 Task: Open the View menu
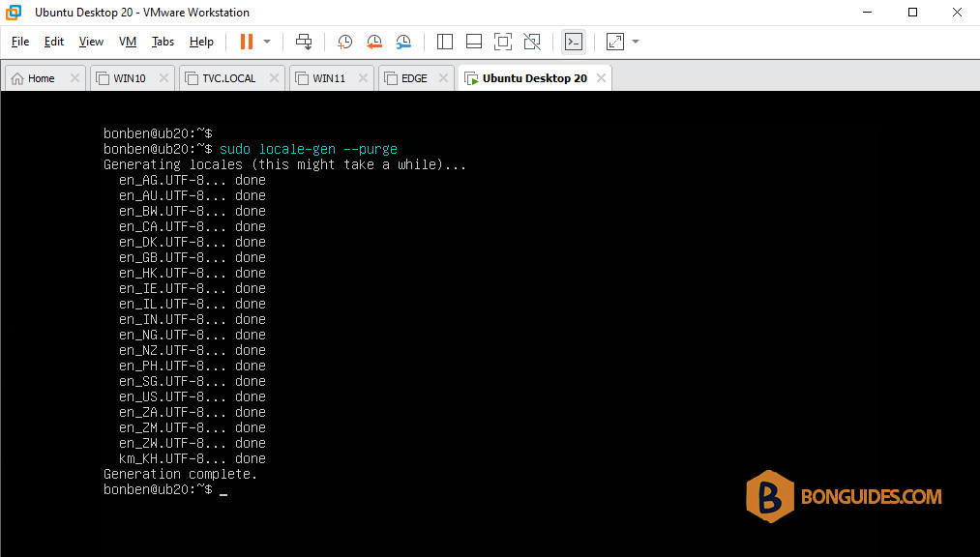[91, 42]
